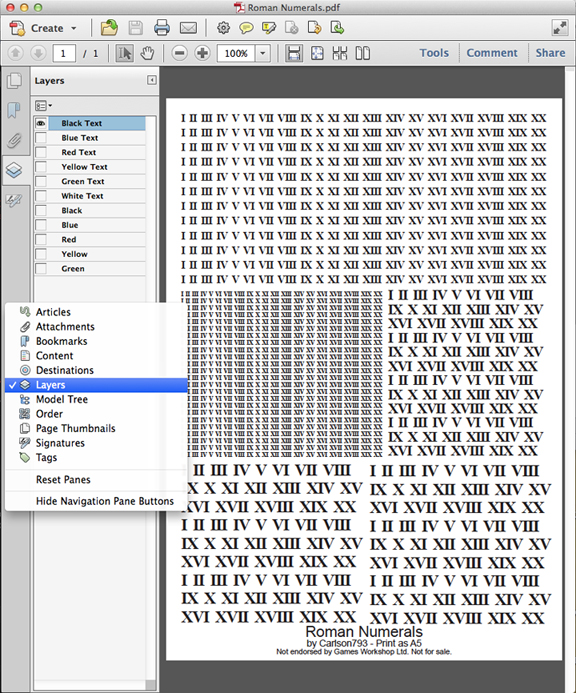The height and width of the screenshot is (693, 576).
Task: Open the Layers options menu dropdown
Action: 43,106
